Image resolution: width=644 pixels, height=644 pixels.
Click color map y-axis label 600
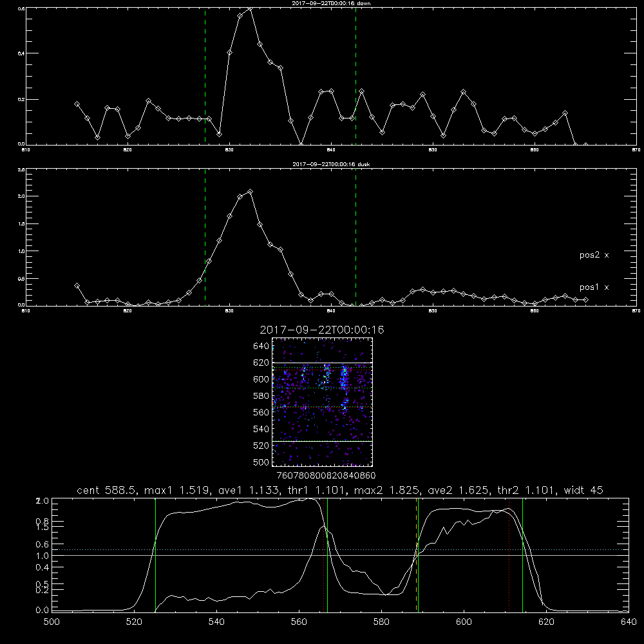click(261, 379)
